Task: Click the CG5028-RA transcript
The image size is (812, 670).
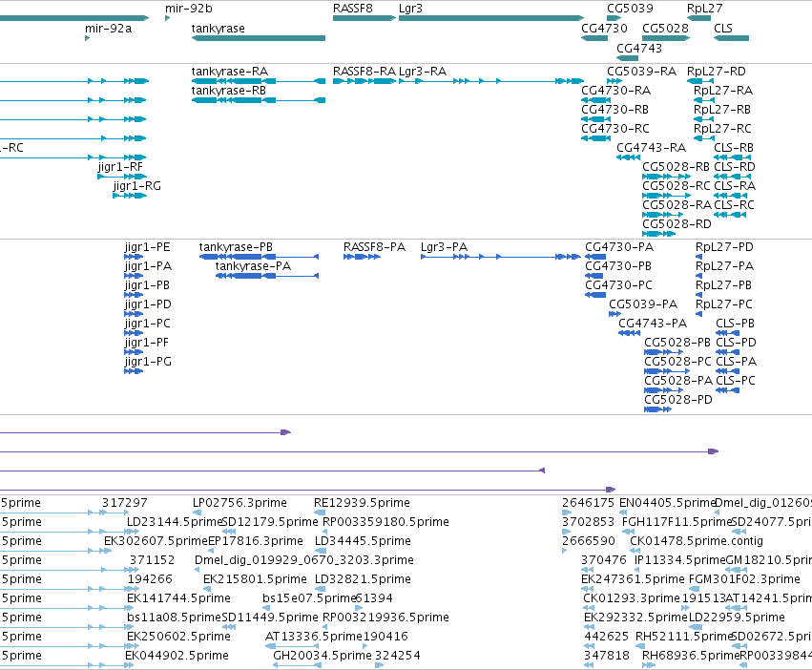Action: tap(663, 215)
